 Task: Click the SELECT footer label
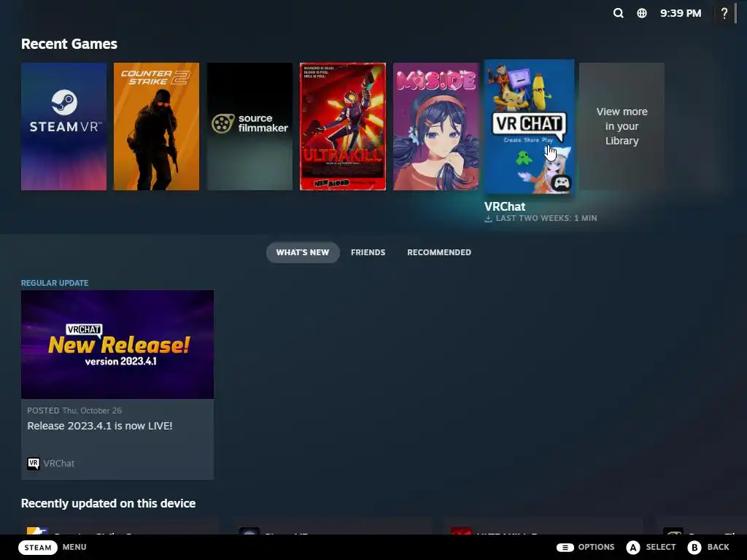coord(661,547)
